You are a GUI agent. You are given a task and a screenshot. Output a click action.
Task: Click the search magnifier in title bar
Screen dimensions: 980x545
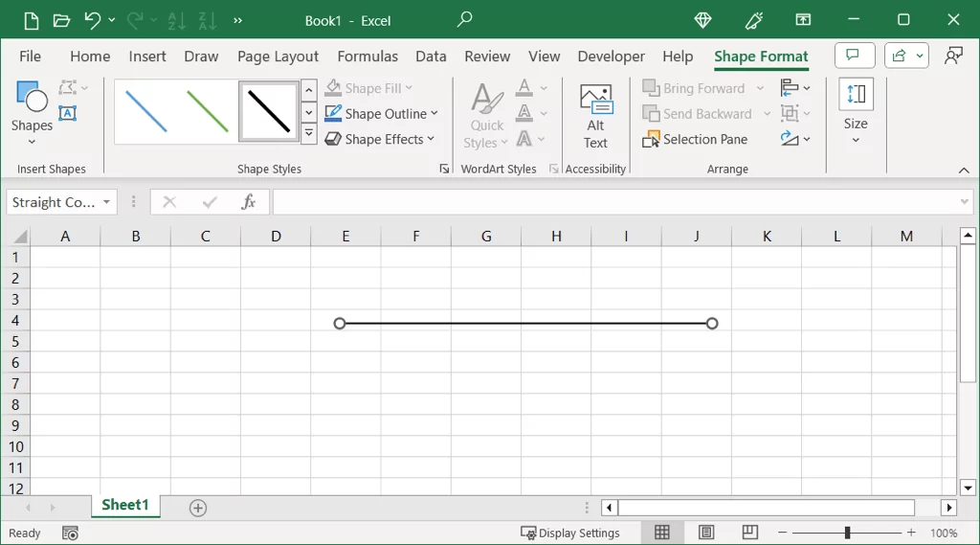[x=464, y=20]
